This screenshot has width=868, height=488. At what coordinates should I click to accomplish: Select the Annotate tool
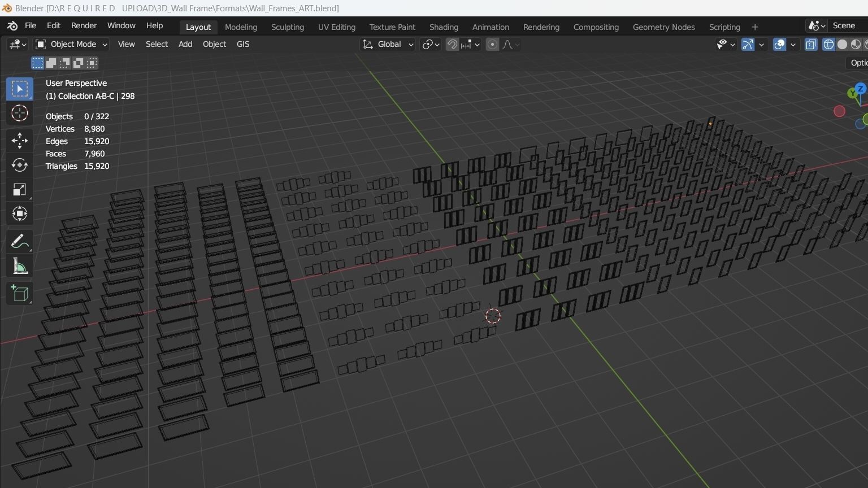pyautogui.click(x=20, y=242)
